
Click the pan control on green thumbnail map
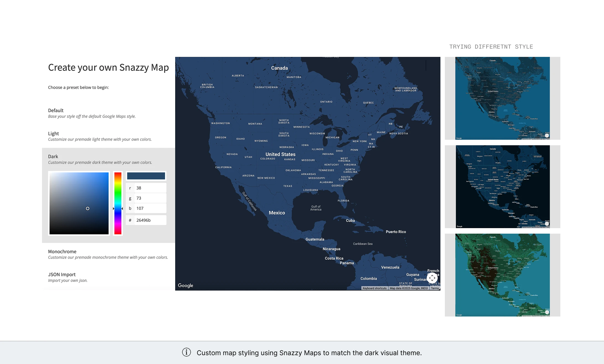click(547, 312)
